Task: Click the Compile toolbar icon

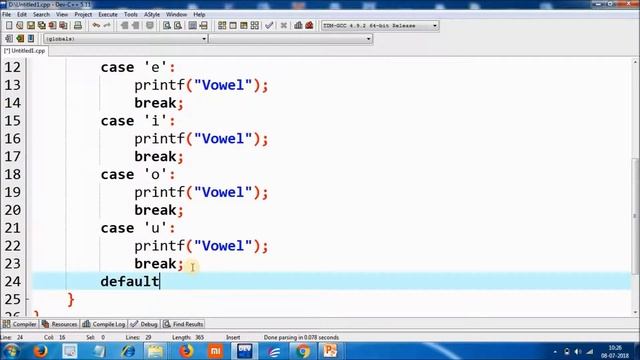Action: click(x=222, y=25)
